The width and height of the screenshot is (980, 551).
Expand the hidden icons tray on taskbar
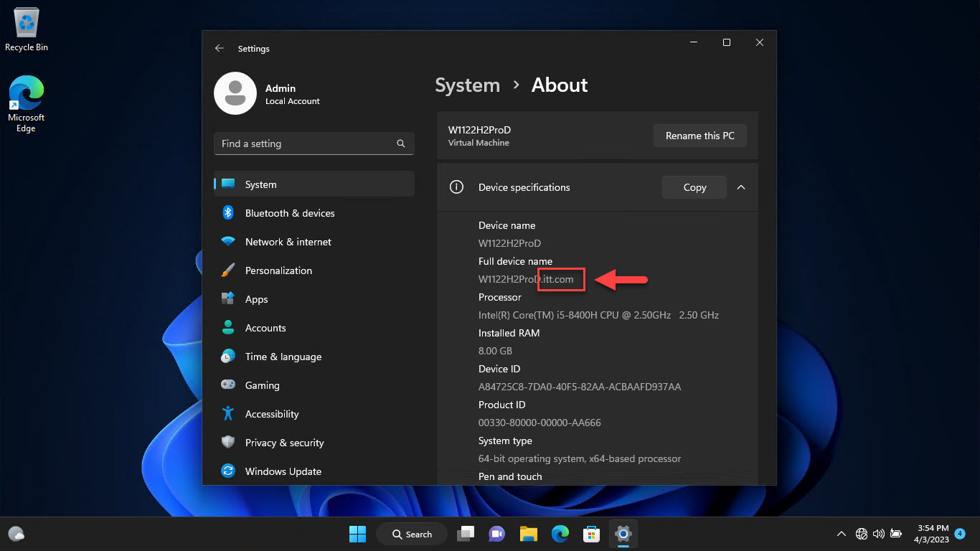click(840, 534)
